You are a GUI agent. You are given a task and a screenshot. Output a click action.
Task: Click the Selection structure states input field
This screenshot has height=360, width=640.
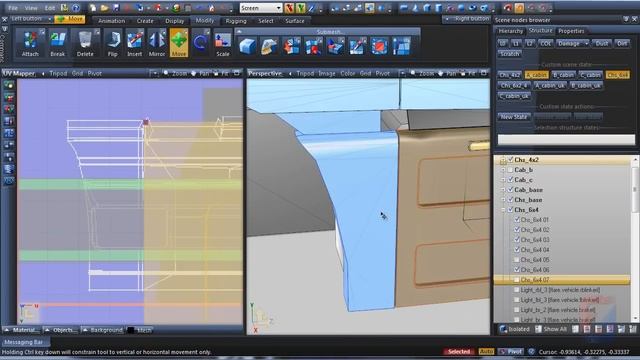point(566,140)
